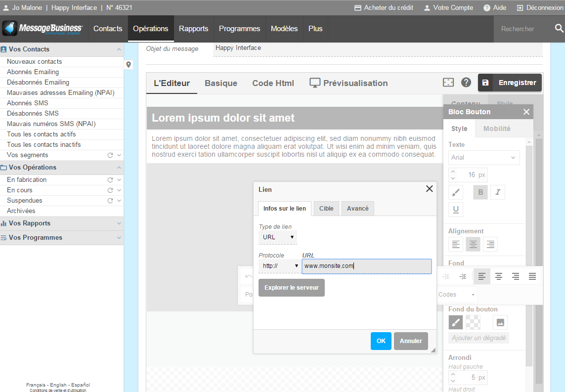This screenshot has width=565, height=392.
Task: Switch to justified text alignment
Action: [x=532, y=276]
